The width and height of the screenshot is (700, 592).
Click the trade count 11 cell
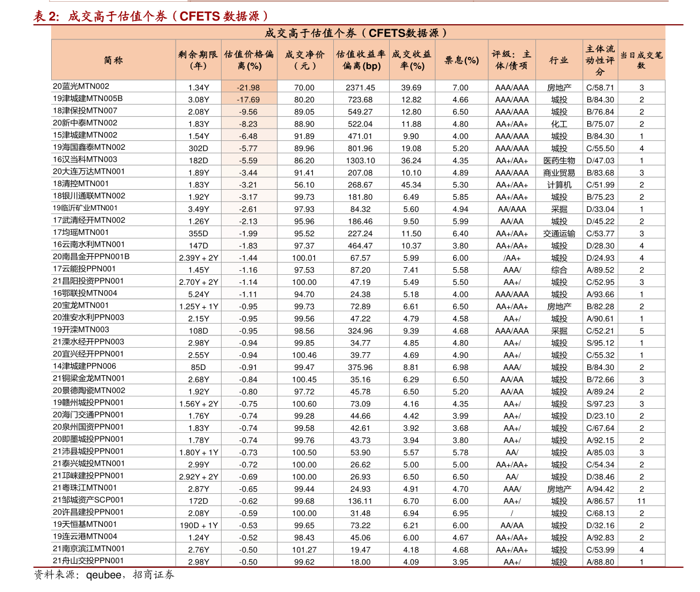[641, 501]
